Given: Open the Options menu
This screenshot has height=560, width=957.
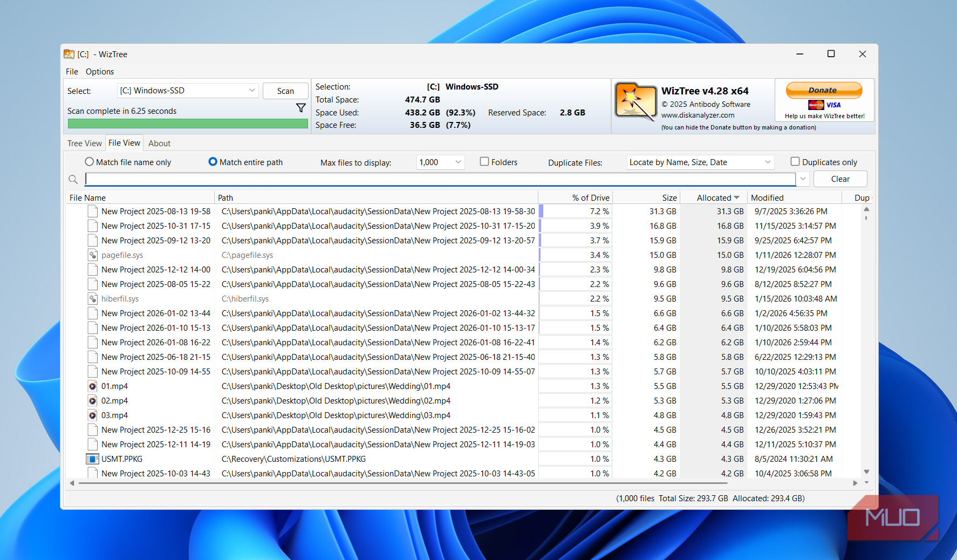Looking at the screenshot, I should pos(100,72).
